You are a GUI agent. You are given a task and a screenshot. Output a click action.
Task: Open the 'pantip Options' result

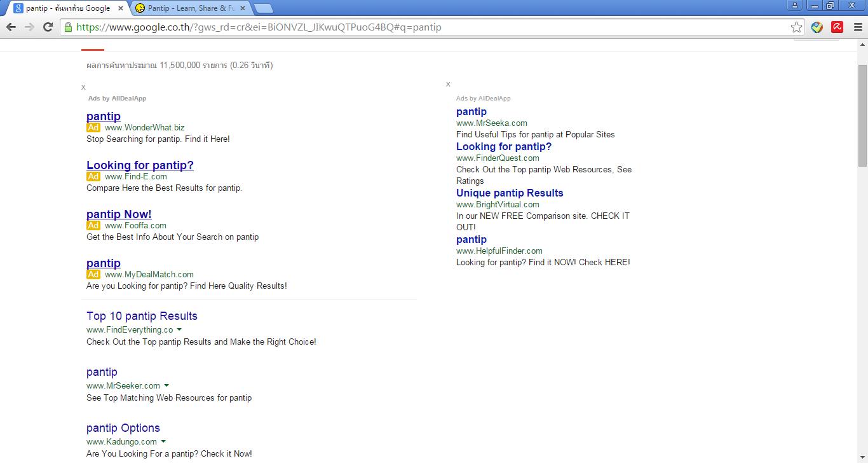click(123, 428)
